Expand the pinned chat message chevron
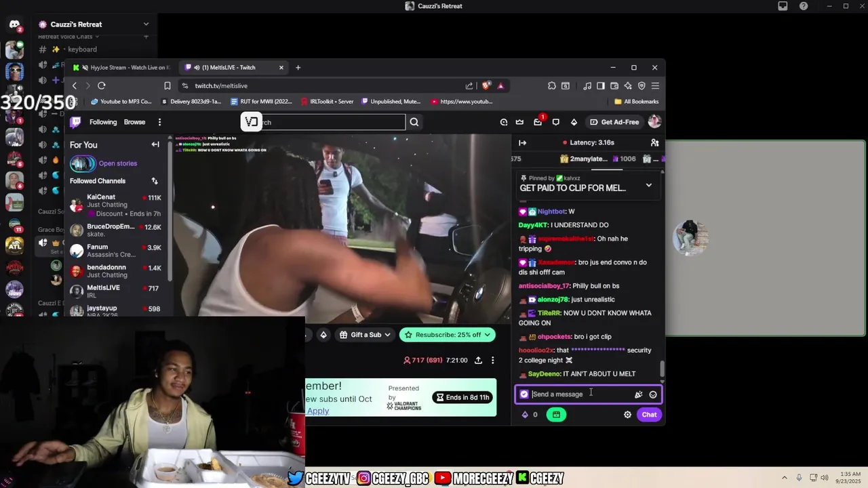This screenshot has height=488, width=868. 649,185
